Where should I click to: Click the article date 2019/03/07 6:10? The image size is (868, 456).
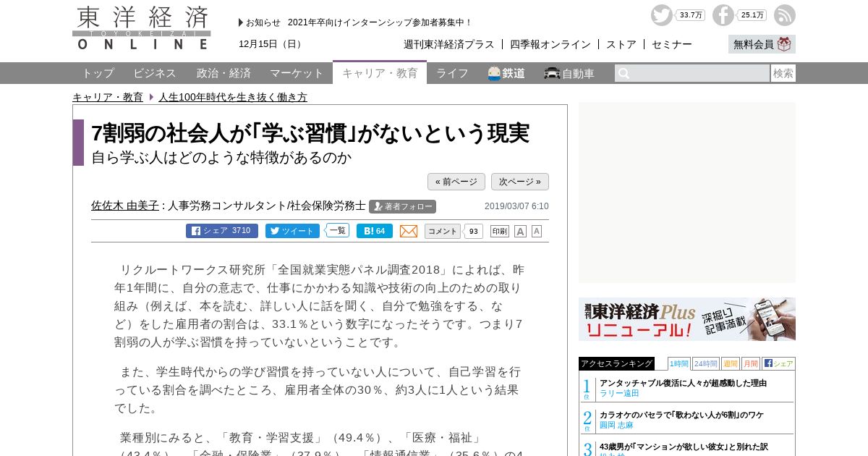pos(516,206)
